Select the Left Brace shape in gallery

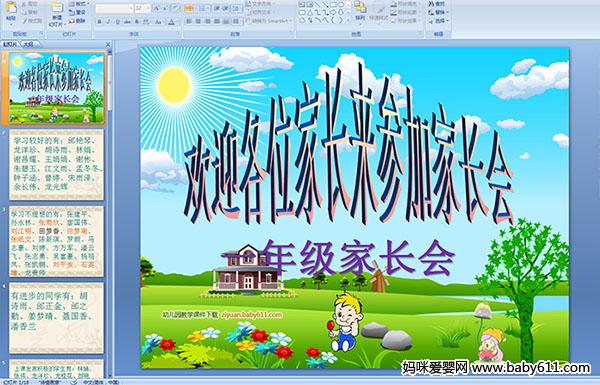(x=333, y=20)
